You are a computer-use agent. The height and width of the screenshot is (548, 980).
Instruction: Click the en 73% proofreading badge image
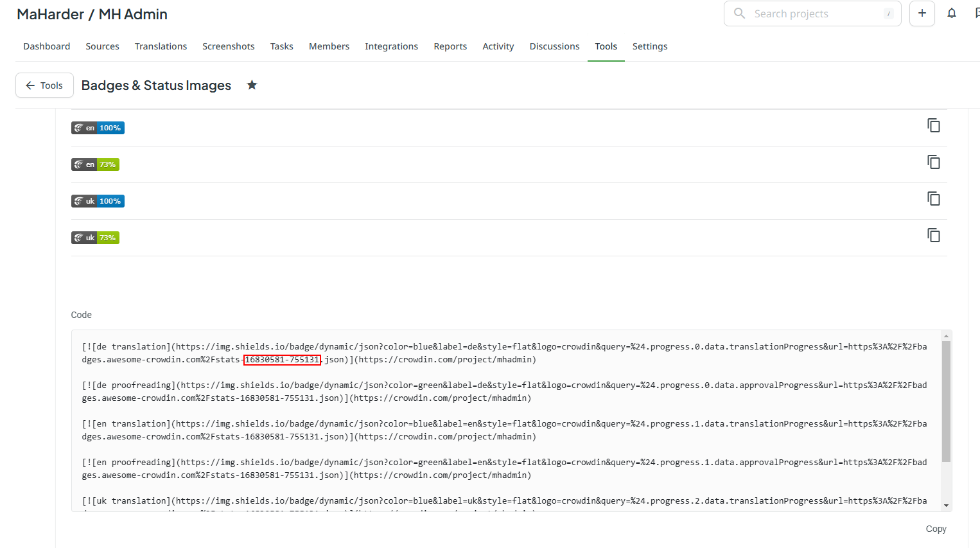coord(95,164)
